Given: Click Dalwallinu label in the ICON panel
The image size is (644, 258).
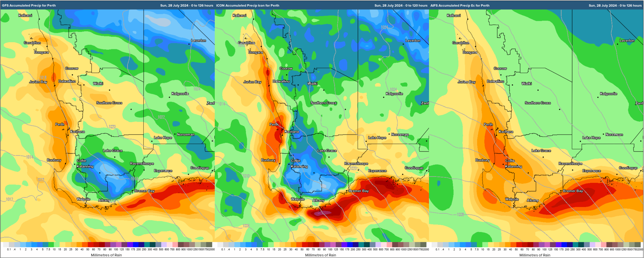Looking at the screenshot, I should tap(281, 81).
